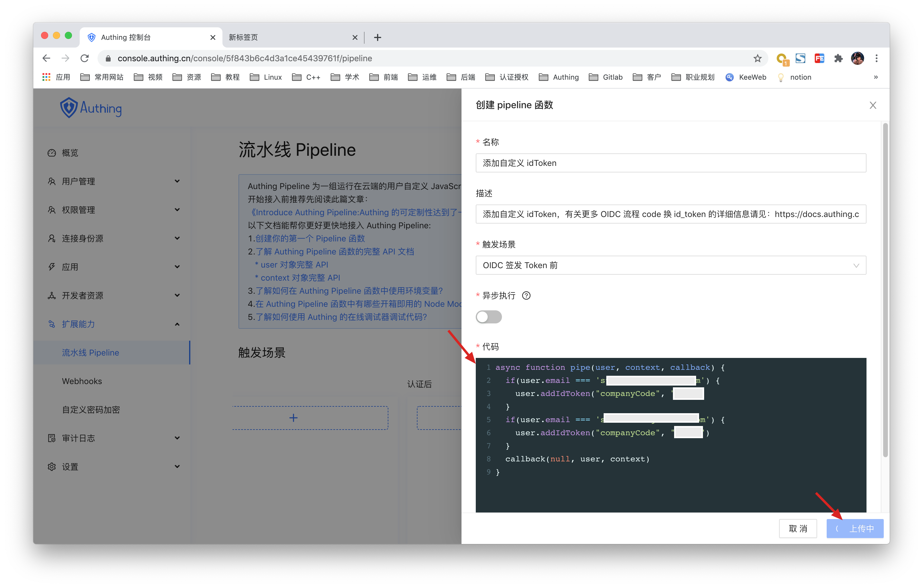Open 创建你的第一个 Pipeline 函数 link

310,238
